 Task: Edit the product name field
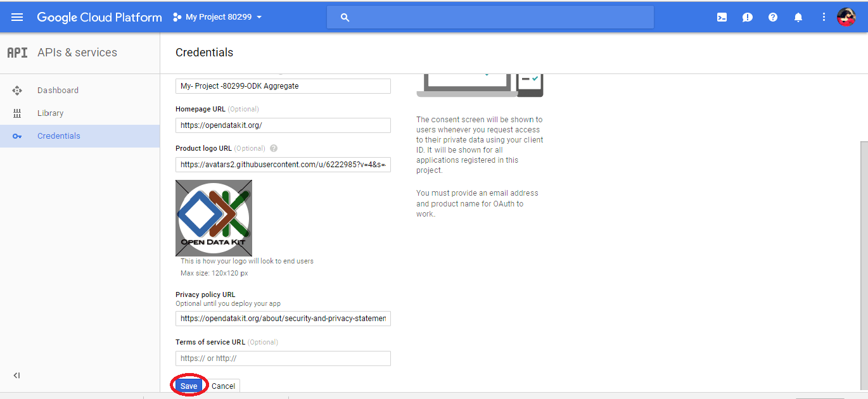point(283,86)
